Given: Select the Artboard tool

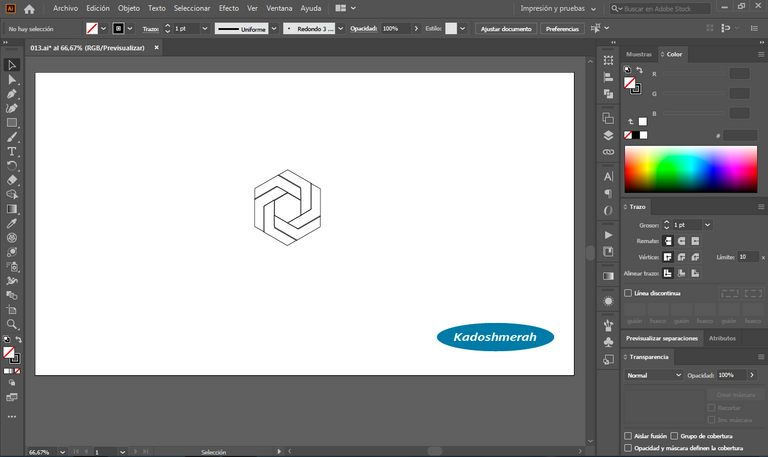Looking at the screenshot, I should 12,310.
